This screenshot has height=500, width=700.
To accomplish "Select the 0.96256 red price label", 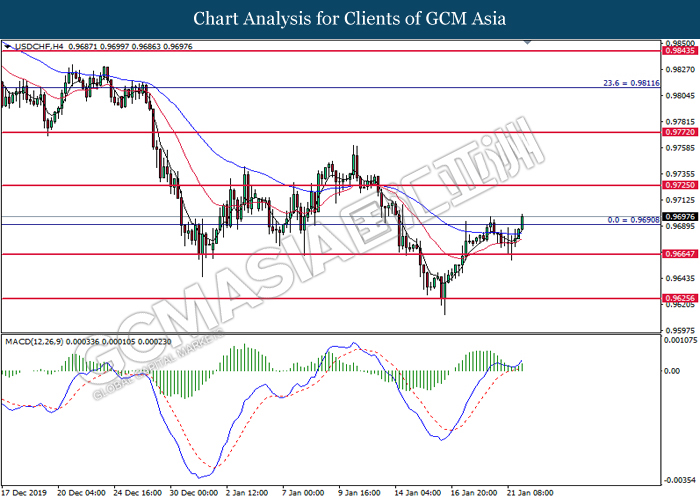I will (680, 298).
